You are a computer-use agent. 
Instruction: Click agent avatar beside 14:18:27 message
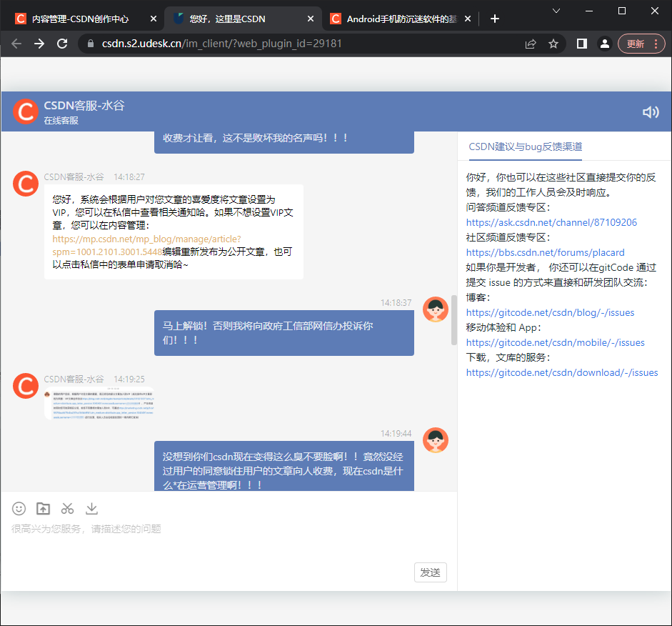pyautogui.click(x=26, y=184)
